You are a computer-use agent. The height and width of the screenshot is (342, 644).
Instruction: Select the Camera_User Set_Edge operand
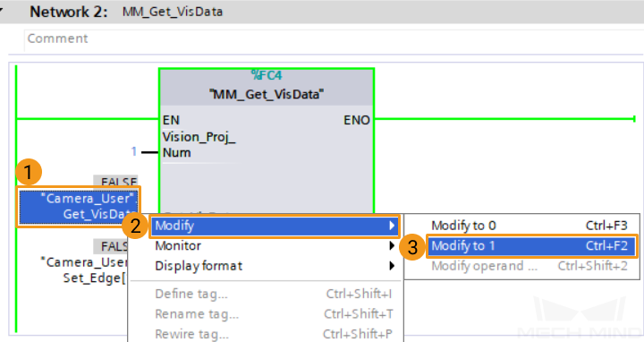pyautogui.click(x=84, y=270)
